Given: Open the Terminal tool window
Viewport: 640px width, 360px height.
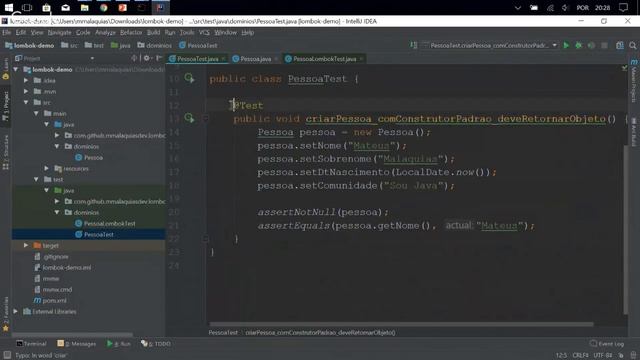Looking at the screenshot, I should (31, 344).
